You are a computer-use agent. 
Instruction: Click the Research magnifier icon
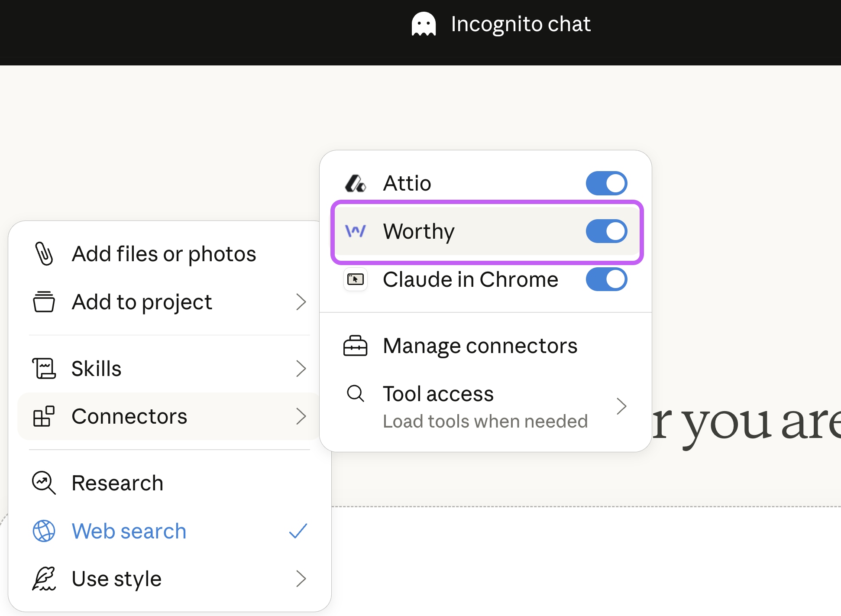[x=44, y=483]
